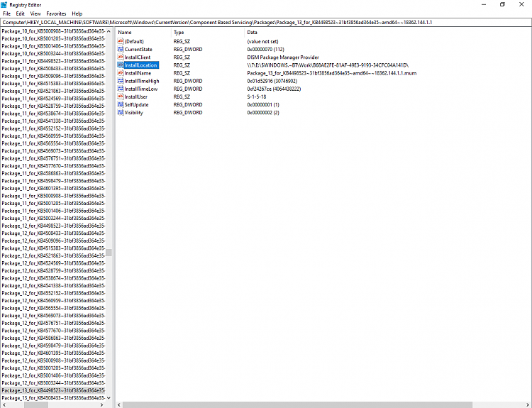Select the Visibility value name
Viewport: 532px width, 408px height.
click(133, 113)
